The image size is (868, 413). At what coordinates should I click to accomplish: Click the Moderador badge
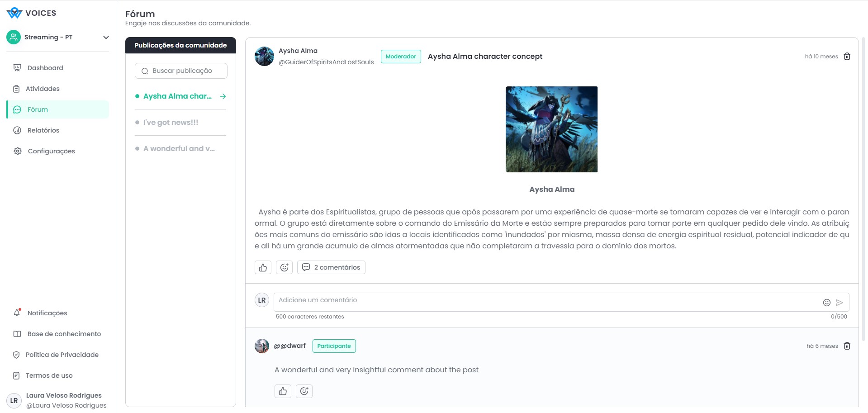point(401,57)
